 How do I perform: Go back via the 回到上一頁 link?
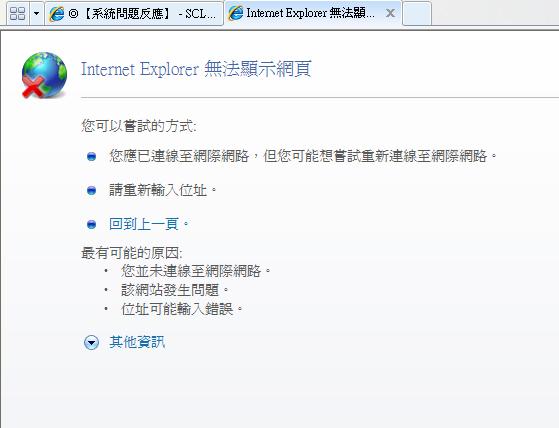[144, 224]
